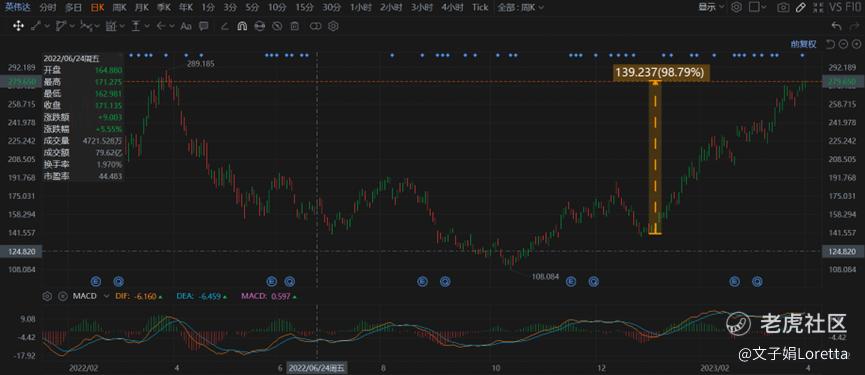Image resolution: width=865 pixels, height=375 pixels.
Task: Take a chart screenshot with camera icon
Action: [783, 7]
